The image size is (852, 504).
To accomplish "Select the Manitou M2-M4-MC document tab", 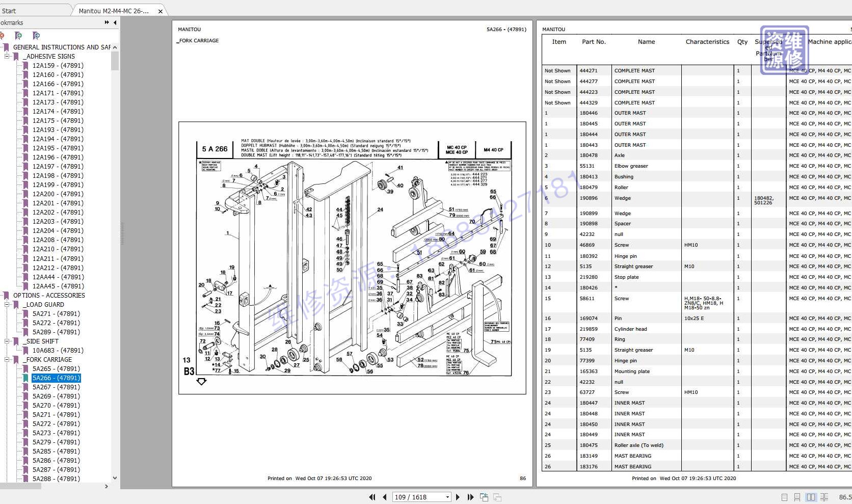I will pyautogui.click(x=114, y=11).
